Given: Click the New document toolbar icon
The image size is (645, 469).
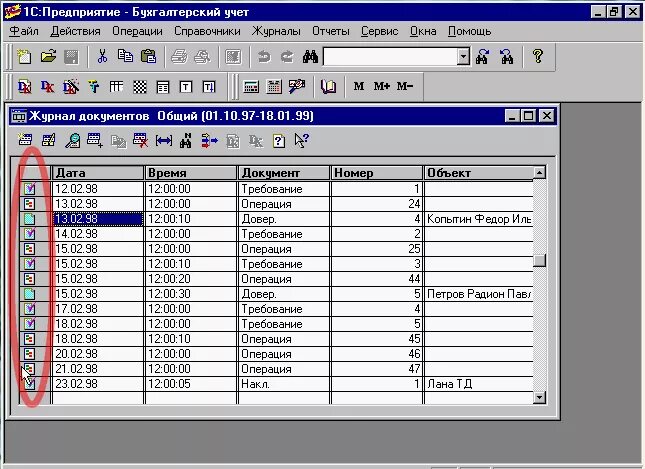Looking at the screenshot, I should click(x=24, y=56).
